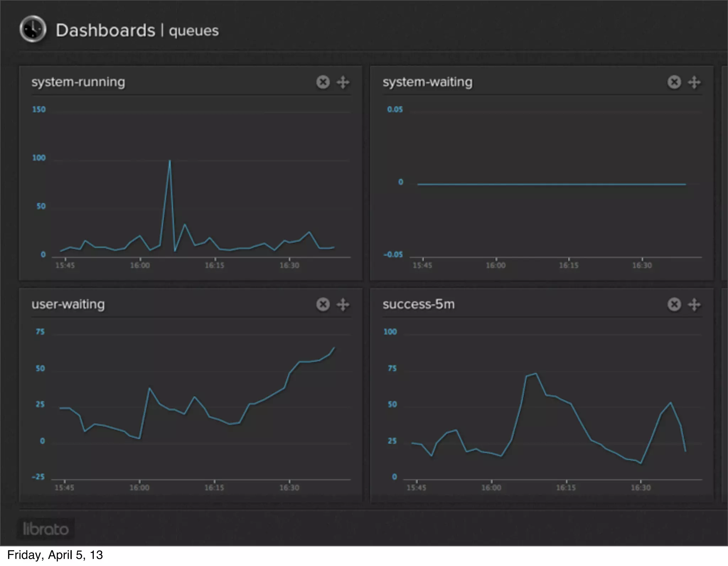Select the user-waiting panel title
The height and width of the screenshot is (566, 728).
[x=68, y=304]
